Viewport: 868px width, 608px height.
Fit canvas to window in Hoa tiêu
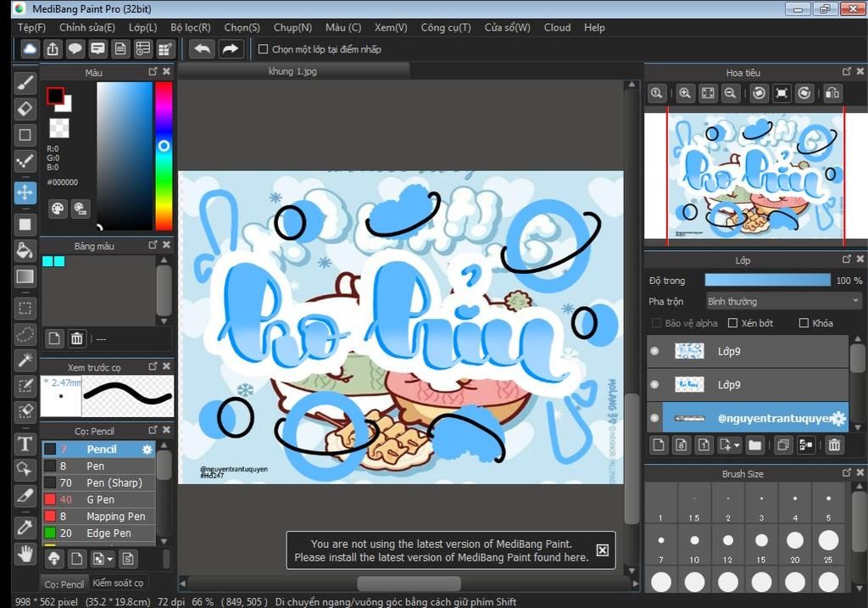tap(708, 93)
